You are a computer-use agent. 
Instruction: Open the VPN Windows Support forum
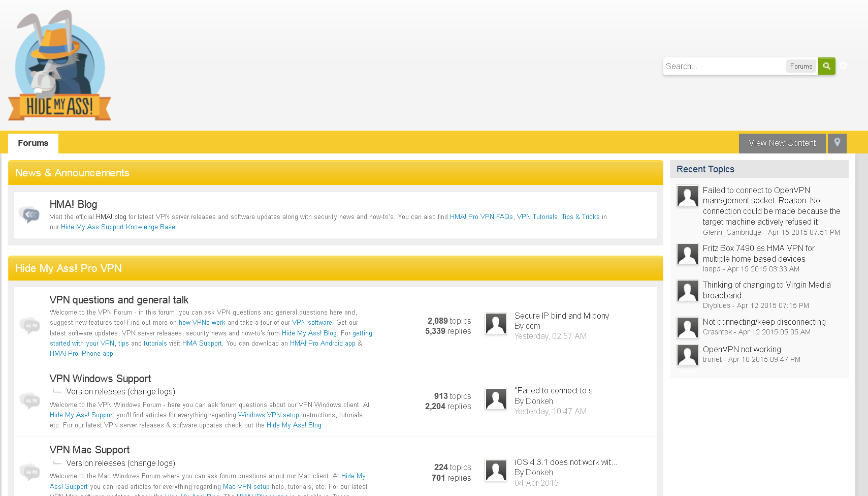click(x=100, y=379)
